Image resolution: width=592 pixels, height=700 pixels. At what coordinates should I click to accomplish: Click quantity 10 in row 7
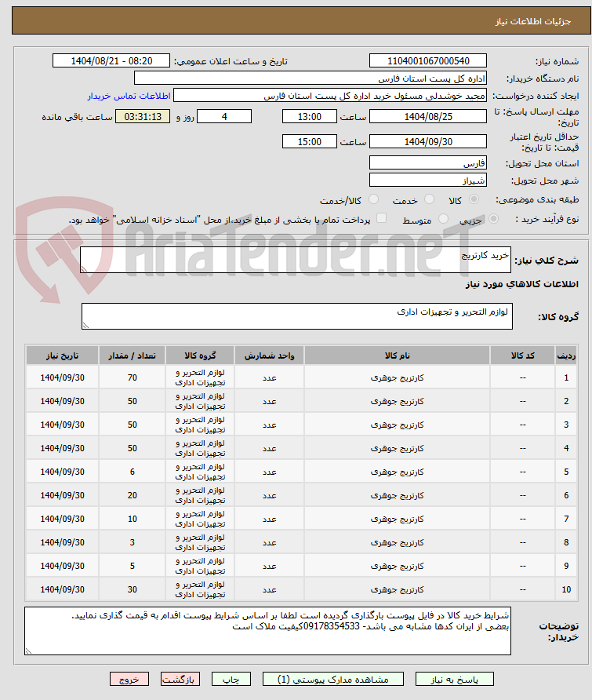click(132, 519)
